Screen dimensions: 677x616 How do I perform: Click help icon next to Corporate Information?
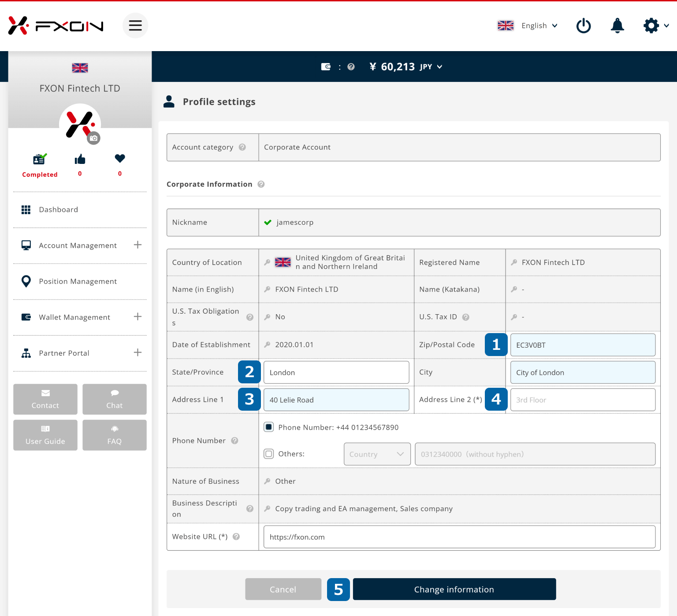pos(261,184)
